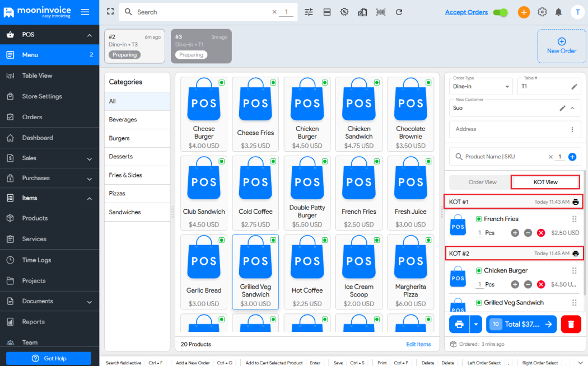The height and width of the screenshot is (366, 588).
Task: Print KOT #1 using its printer icon
Action: tap(575, 202)
